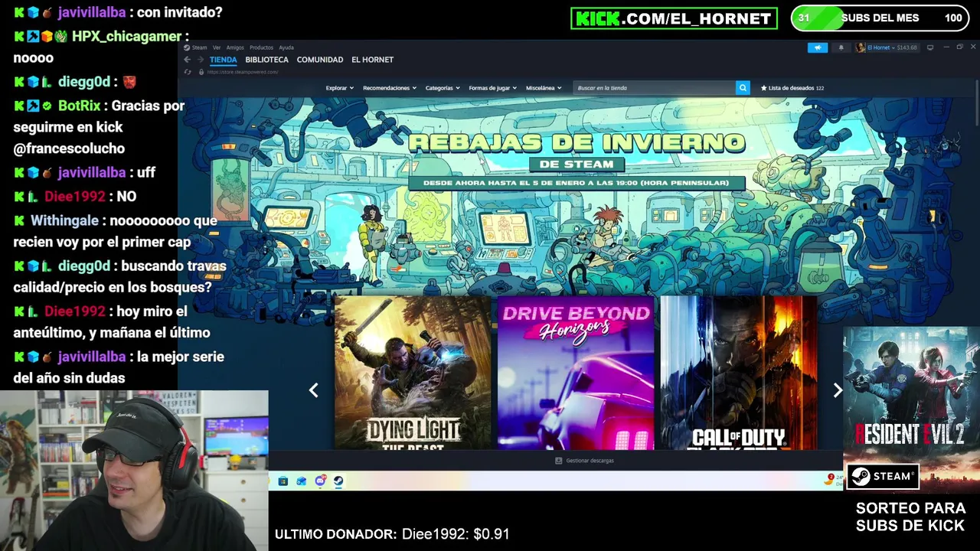The width and height of the screenshot is (980, 551).
Task: Click the store URL address text
Action: click(x=242, y=72)
